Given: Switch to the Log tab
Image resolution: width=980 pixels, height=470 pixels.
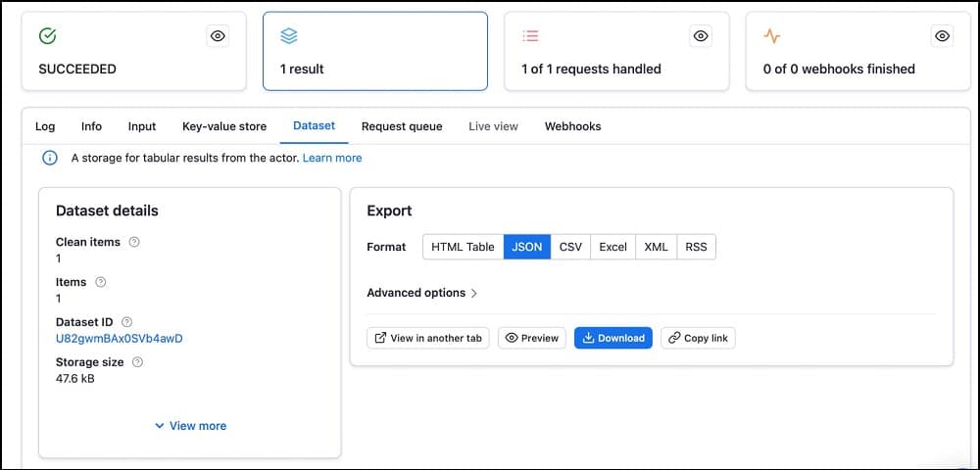Looking at the screenshot, I should pyautogui.click(x=45, y=126).
